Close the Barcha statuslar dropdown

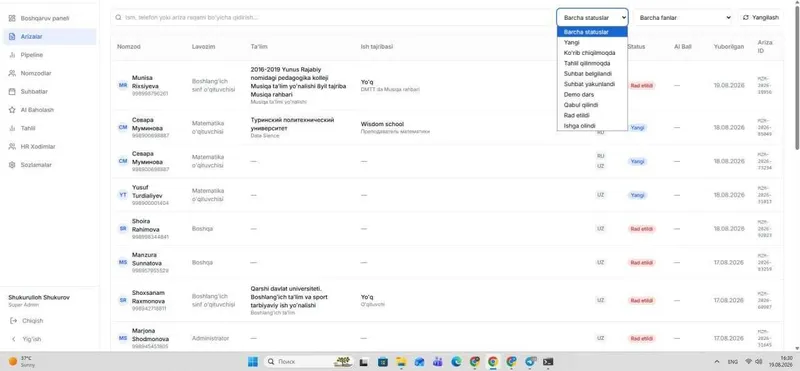pyautogui.click(x=592, y=17)
